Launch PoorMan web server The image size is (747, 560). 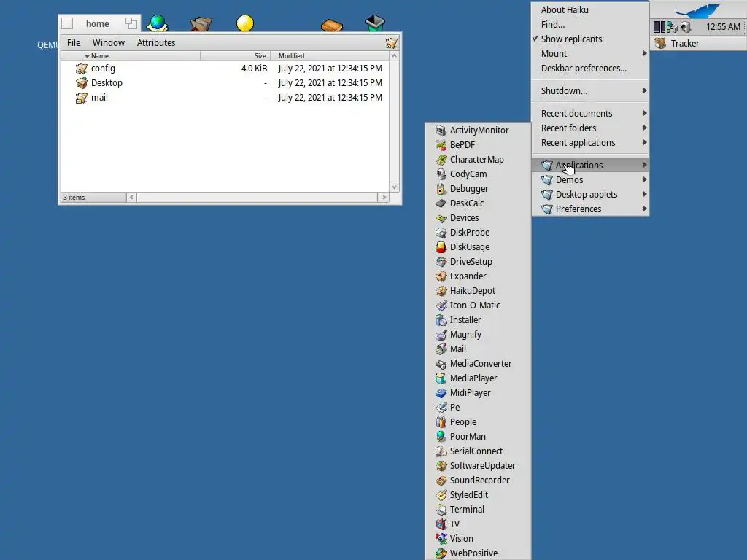tap(478, 437)
